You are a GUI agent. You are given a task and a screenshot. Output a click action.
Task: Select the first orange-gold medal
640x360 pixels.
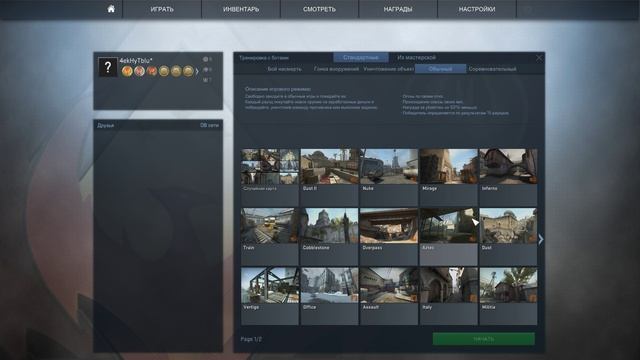click(x=127, y=71)
